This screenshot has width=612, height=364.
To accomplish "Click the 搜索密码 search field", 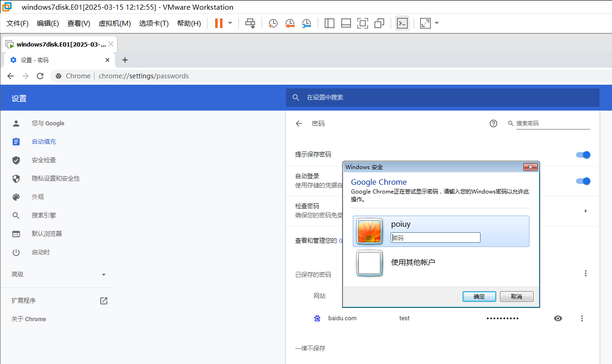I will [x=553, y=123].
